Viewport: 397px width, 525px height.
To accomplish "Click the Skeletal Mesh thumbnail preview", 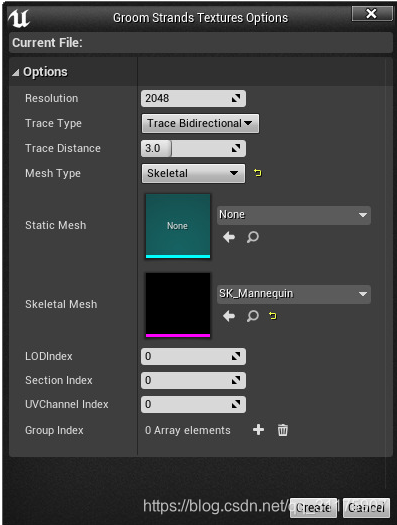I will [178, 305].
